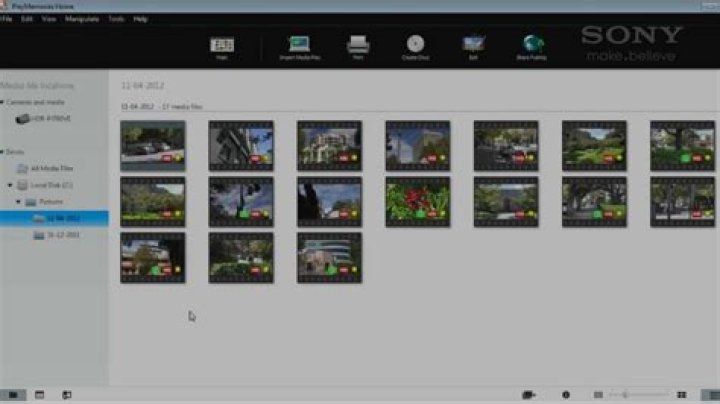The width and height of the screenshot is (720, 404).
Task: Select sixth thumbnail in first row
Action: pos(594,146)
